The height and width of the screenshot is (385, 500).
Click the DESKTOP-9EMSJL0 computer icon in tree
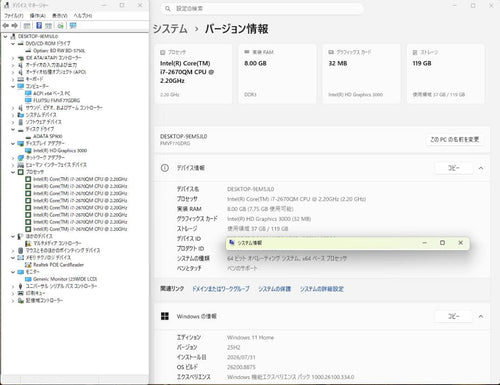click(x=13, y=36)
